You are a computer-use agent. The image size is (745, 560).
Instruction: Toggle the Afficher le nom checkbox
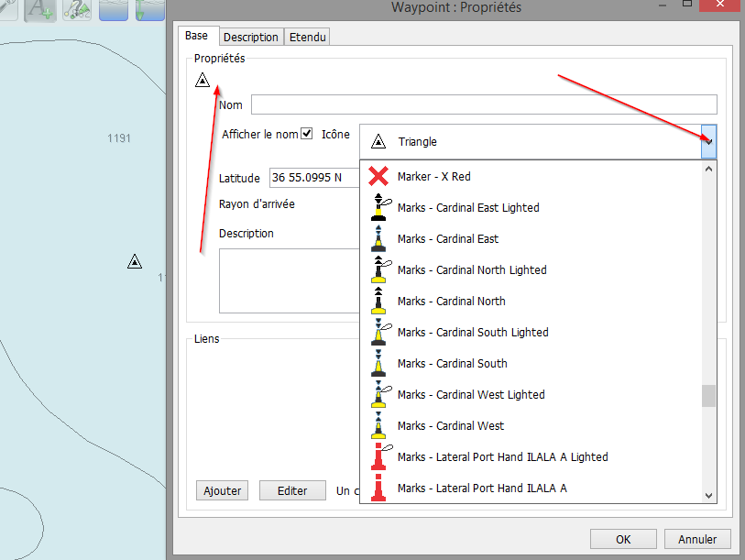307,134
